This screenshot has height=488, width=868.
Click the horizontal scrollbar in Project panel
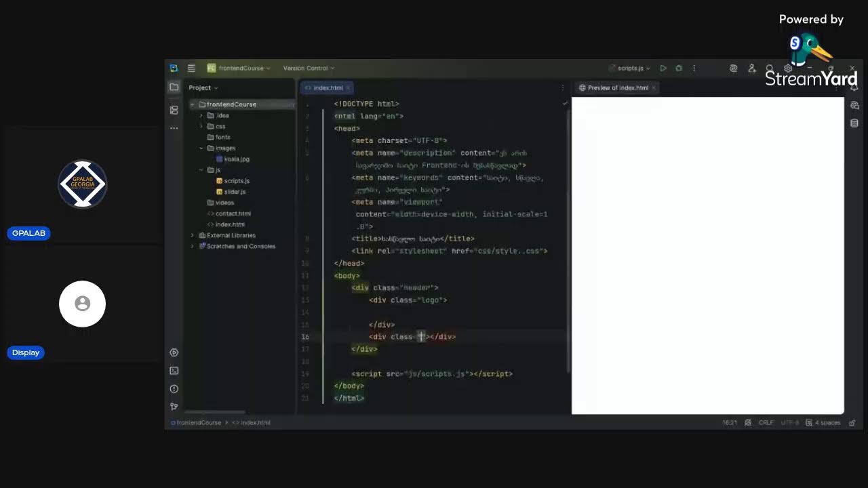tap(214, 412)
